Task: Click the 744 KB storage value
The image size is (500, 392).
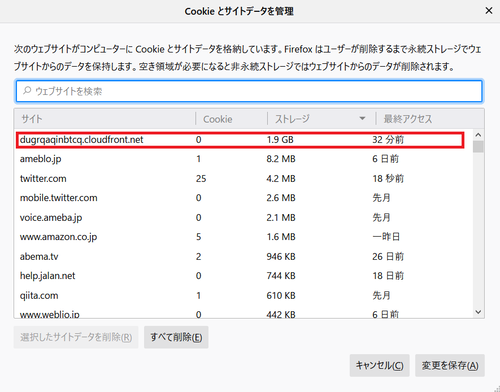Action: click(281, 276)
